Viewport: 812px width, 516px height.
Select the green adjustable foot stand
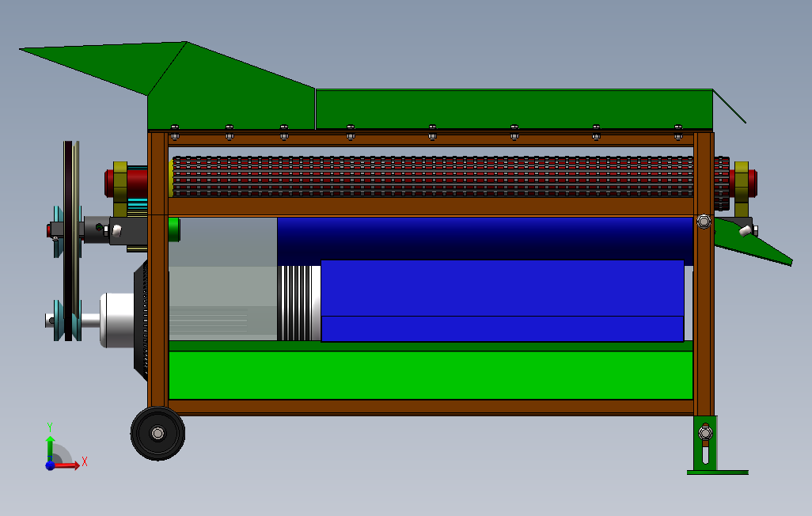[717, 445]
